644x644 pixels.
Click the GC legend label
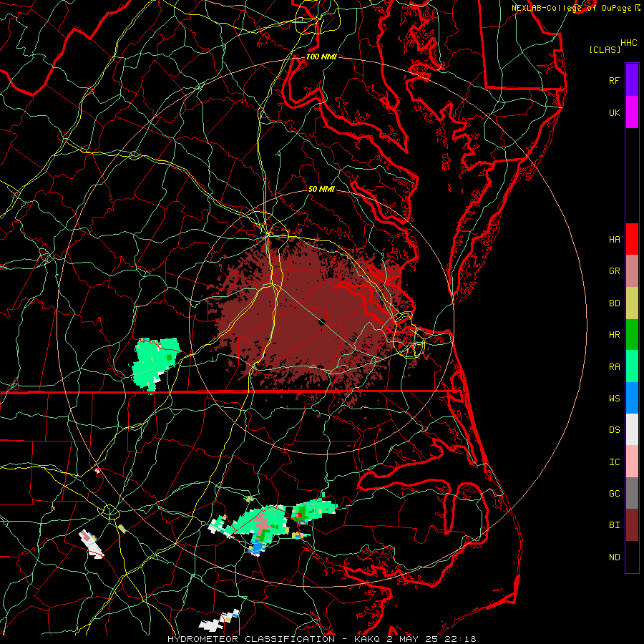tap(614, 493)
